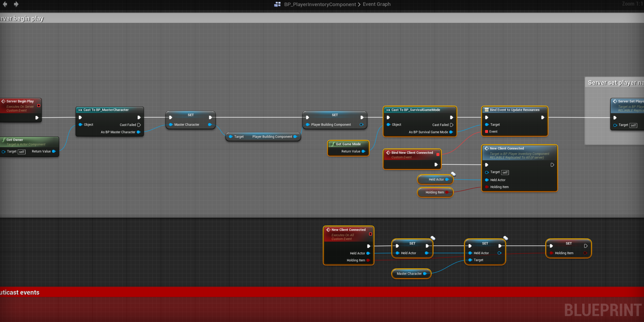Click the replication icon above Held Actor variable
644x322 pixels.
pyautogui.click(x=453, y=174)
